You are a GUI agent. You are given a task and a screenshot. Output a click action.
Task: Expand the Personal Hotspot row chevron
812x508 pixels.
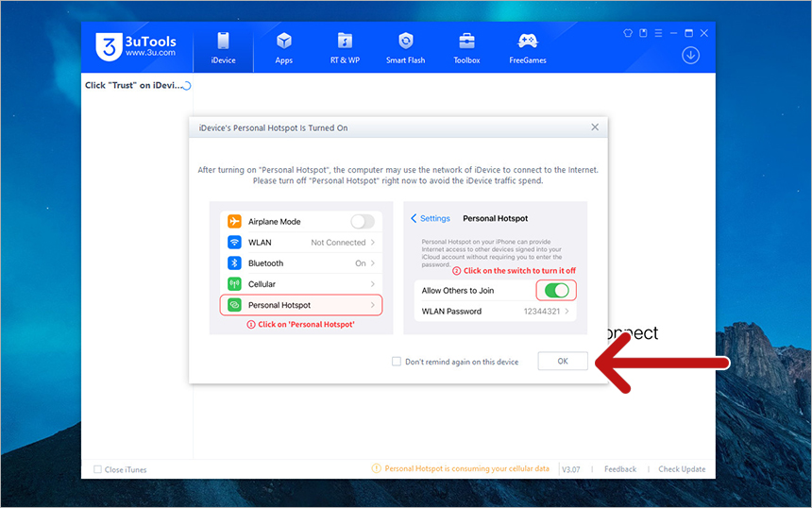pos(373,305)
